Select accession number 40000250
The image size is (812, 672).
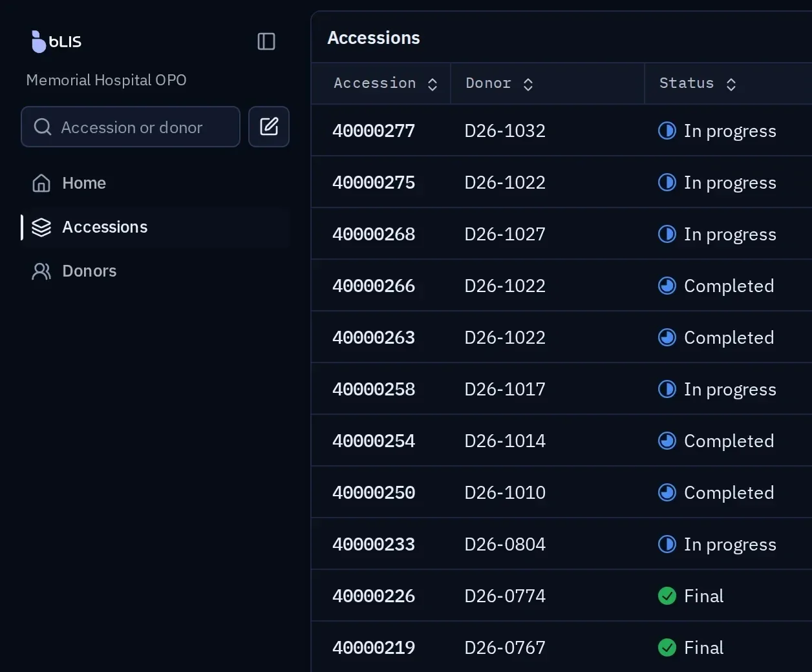tap(374, 492)
